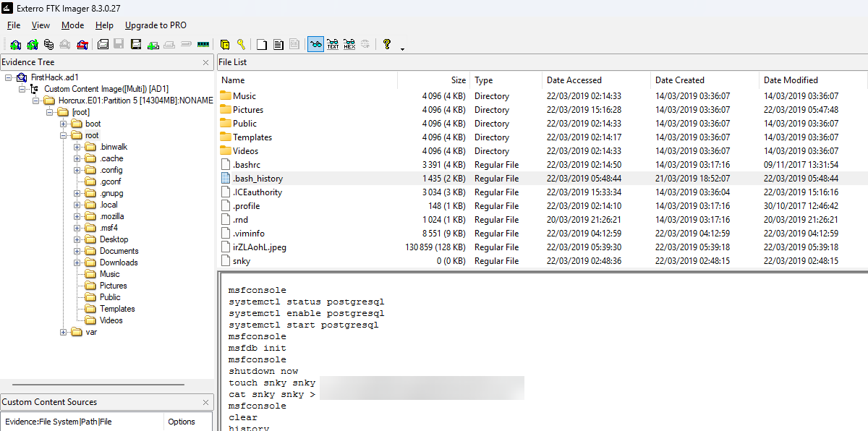Screen dimensions: 868x431
Task: Select Templates folder in evidence tree
Action: pyautogui.click(x=117, y=309)
